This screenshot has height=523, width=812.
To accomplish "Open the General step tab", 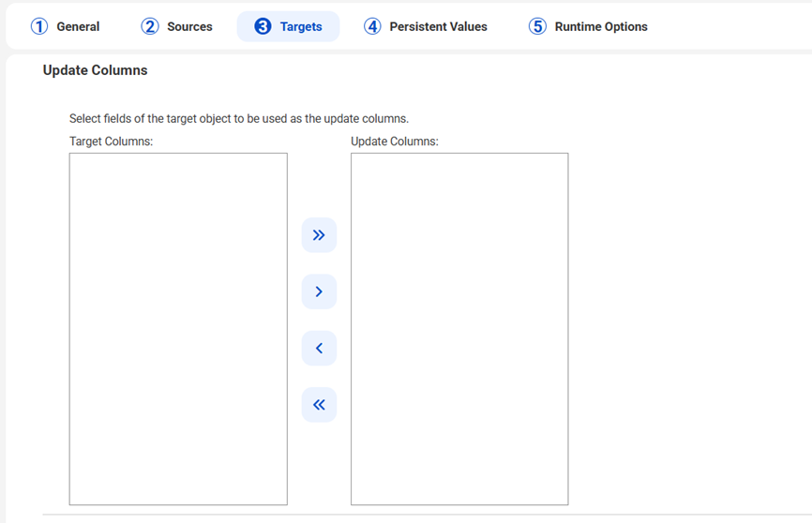I will click(x=66, y=26).
